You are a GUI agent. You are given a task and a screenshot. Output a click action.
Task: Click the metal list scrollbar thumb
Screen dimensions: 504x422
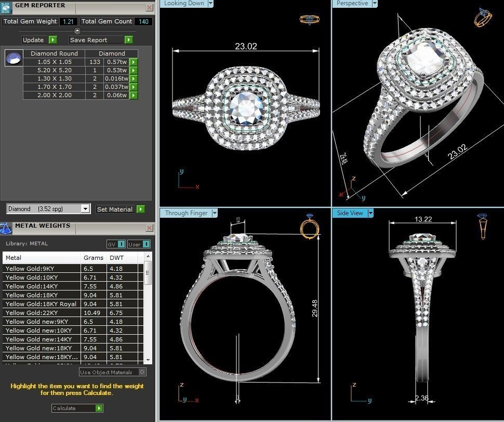tap(148, 272)
